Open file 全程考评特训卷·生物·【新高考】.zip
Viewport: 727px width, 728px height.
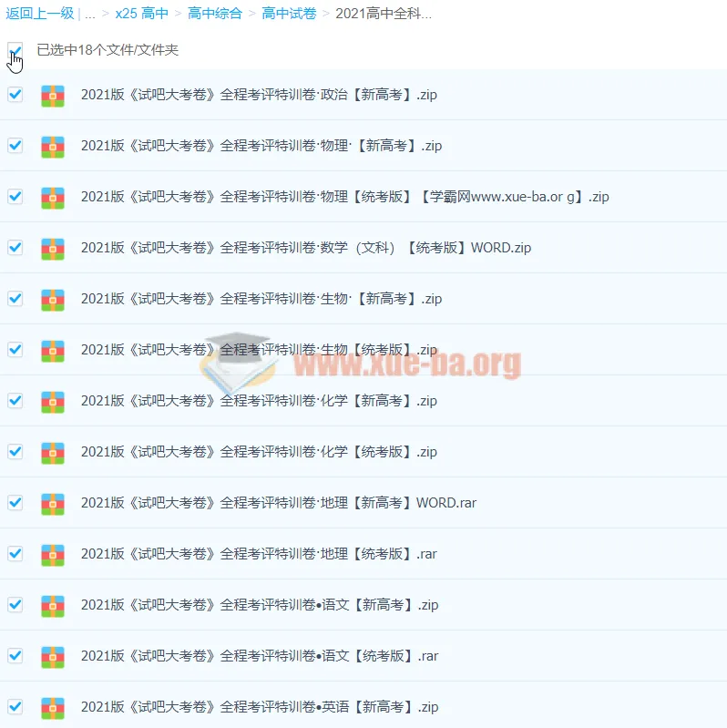pos(261,299)
